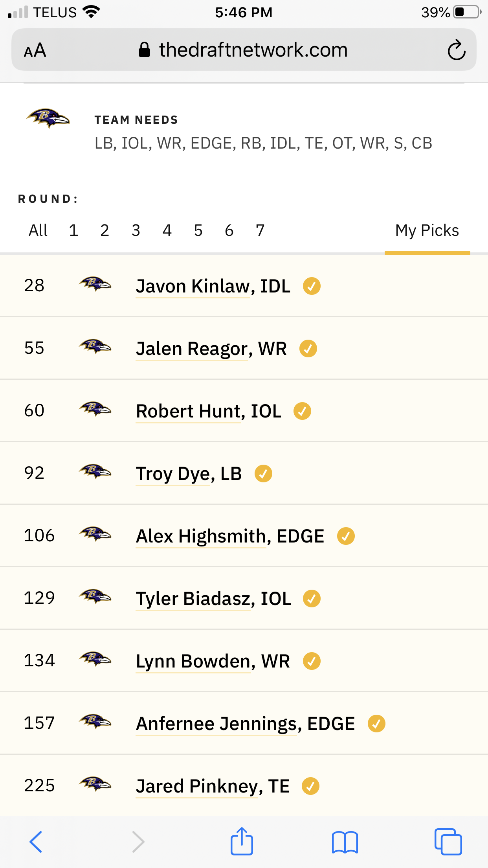Open the Robert Hunt player link
Image resolution: width=488 pixels, height=868 pixels.
209,411
